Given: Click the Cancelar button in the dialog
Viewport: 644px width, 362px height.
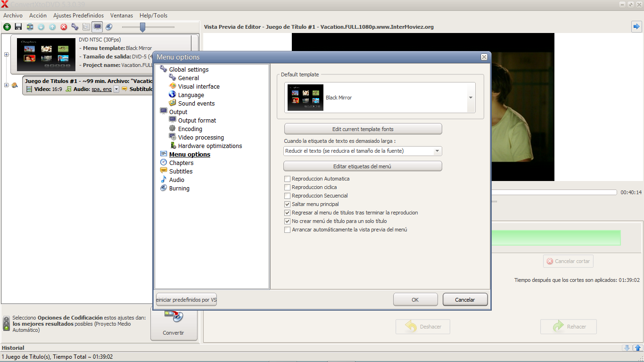Looking at the screenshot, I should pos(465,300).
